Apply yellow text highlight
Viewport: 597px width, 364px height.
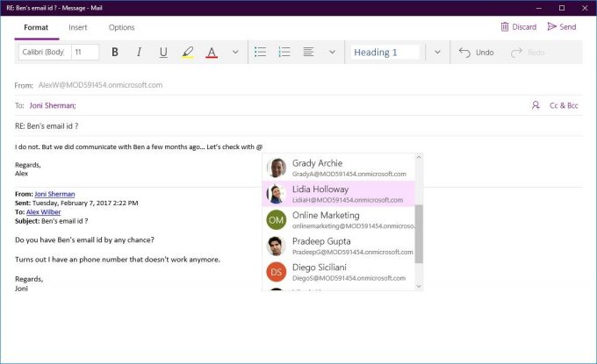click(x=188, y=52)
